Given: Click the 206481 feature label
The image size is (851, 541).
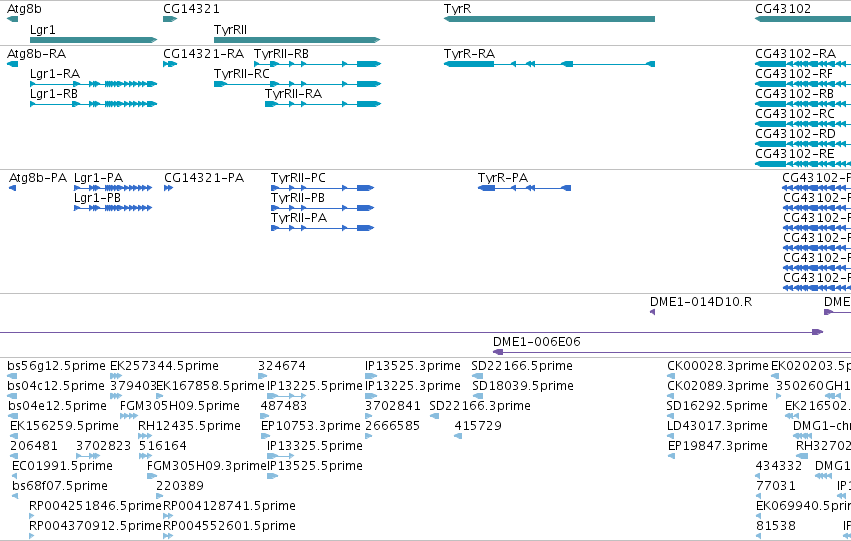Looking at the screenshot, I should click(34, 447).
